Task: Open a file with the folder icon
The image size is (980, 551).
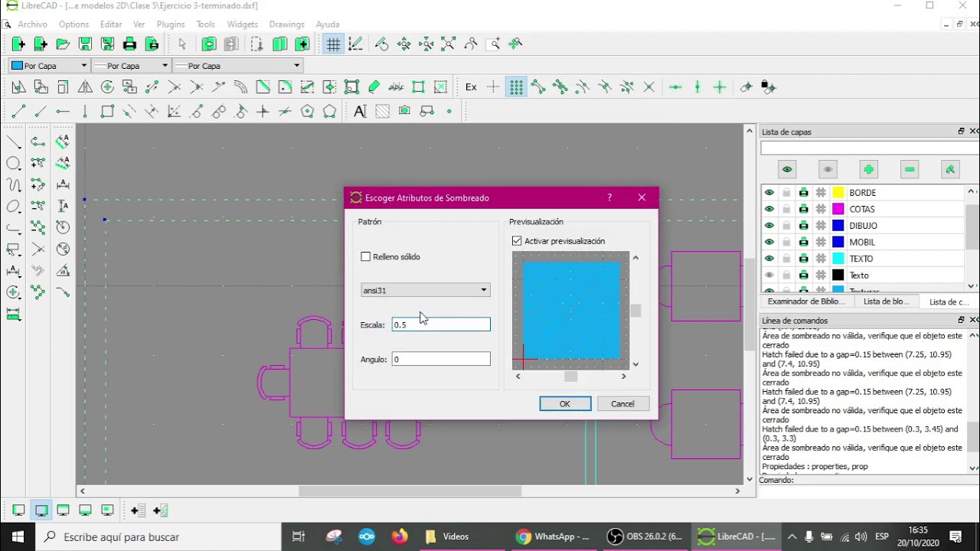Action: point(63,44)
